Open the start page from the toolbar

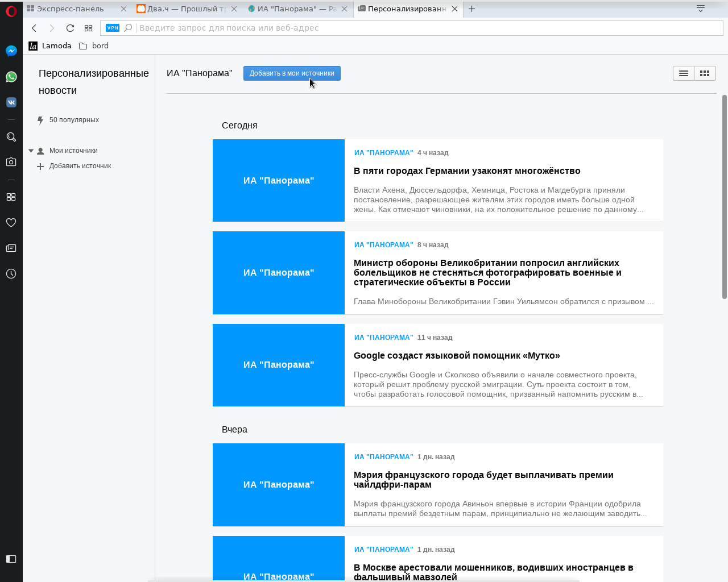pyautogui.click(x=88, y=28)
